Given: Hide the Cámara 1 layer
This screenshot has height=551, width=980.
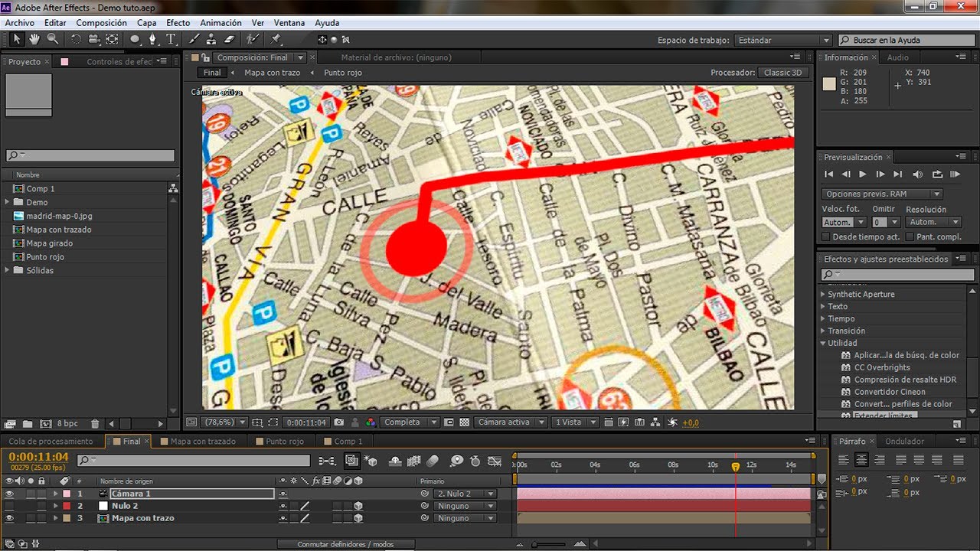Looking at the screenshot, I should 10,494.
